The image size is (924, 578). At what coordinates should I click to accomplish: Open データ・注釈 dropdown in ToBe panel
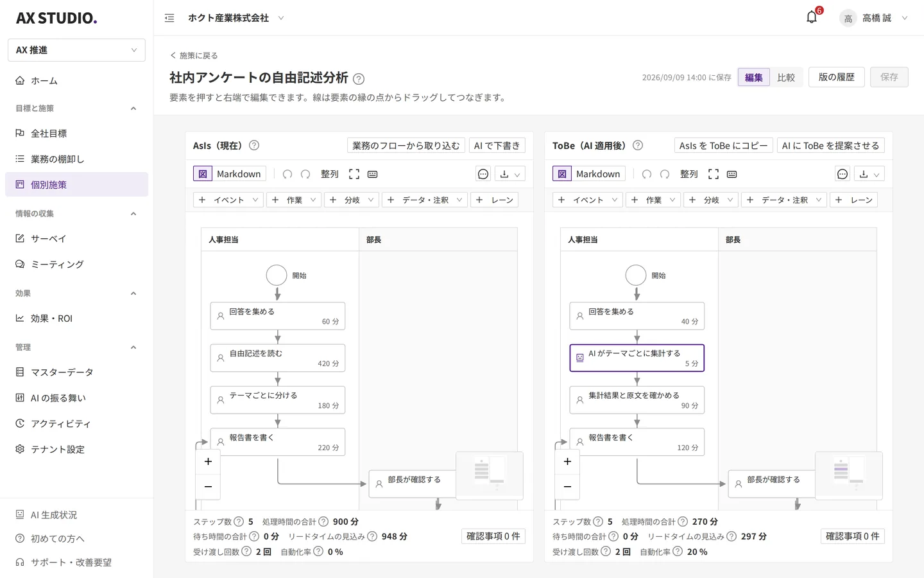click(784, 200)
